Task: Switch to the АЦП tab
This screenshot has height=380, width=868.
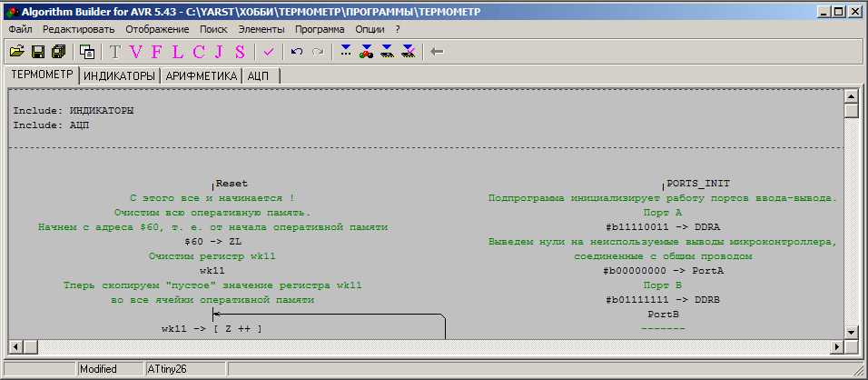Action: [261, 77]
